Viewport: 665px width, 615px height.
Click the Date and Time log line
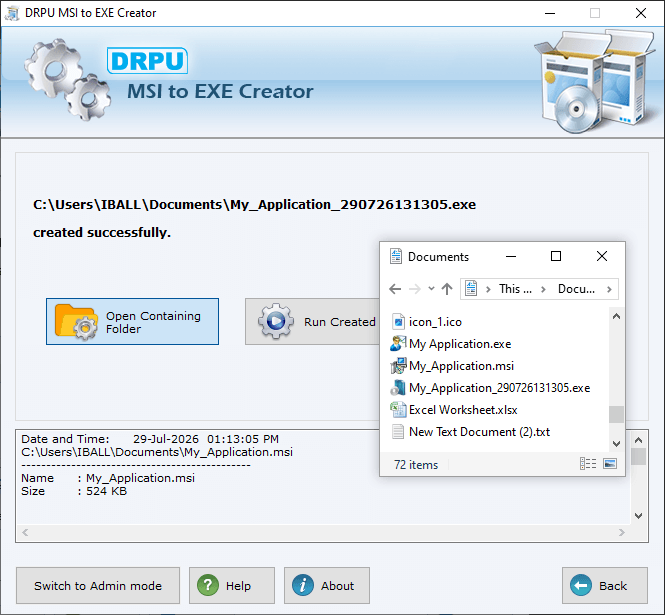(x=150, y=439)
